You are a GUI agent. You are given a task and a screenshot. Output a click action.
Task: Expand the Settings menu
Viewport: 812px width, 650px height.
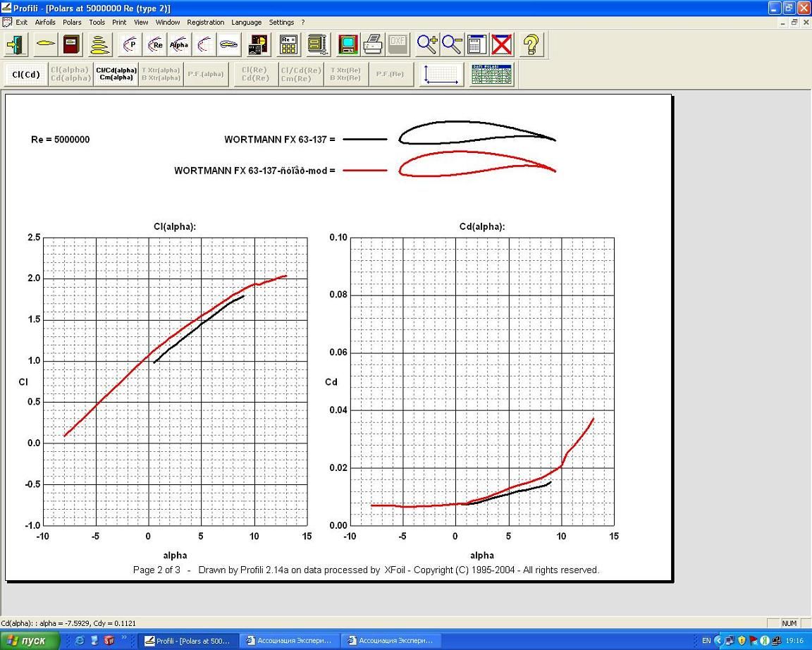pyautogui.click(x=281, y=23)
